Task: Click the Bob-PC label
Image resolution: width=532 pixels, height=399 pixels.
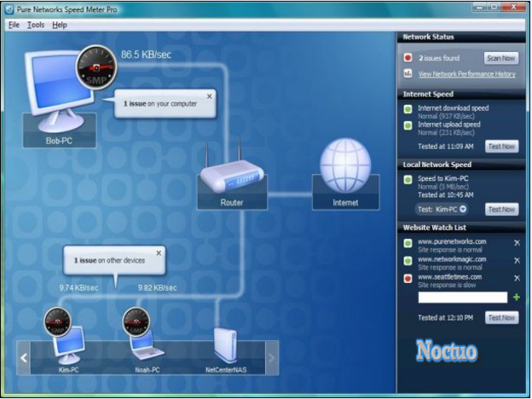Action: tap(59, 141)
